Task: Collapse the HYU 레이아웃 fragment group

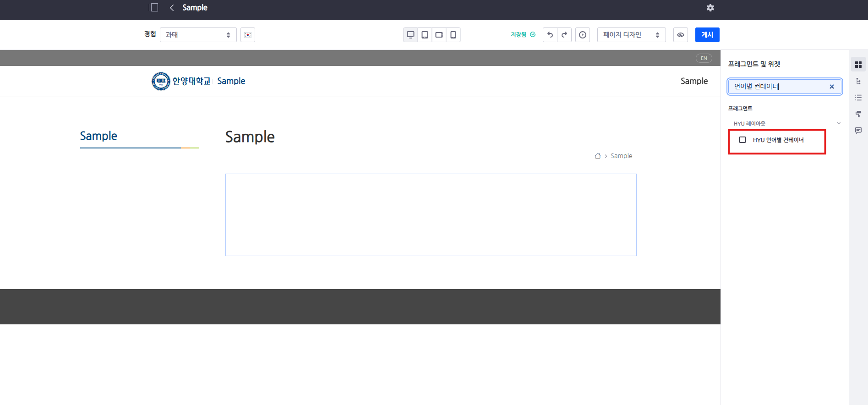Action: tap(838, 123)
